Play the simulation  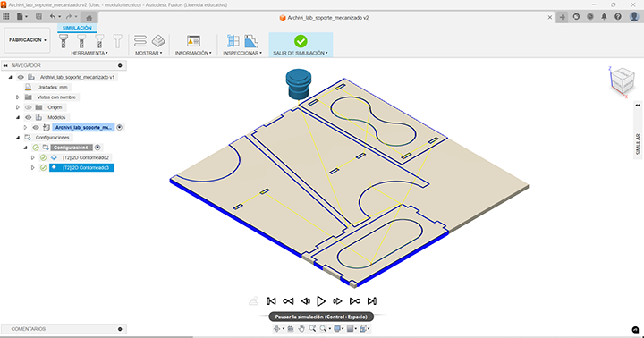pyautogui.click(x=321, y=301)
